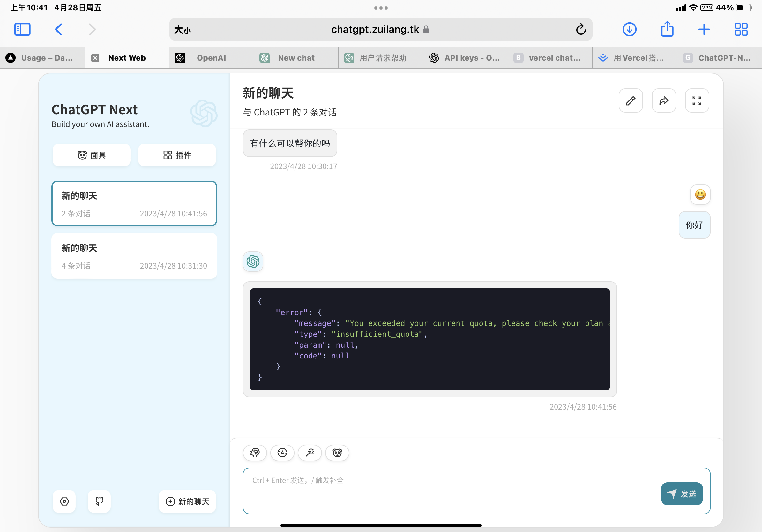Viewport: 762px width, 532px height.
Task: Go back with Safari back arrow
Action: click(x=58, y=29)
